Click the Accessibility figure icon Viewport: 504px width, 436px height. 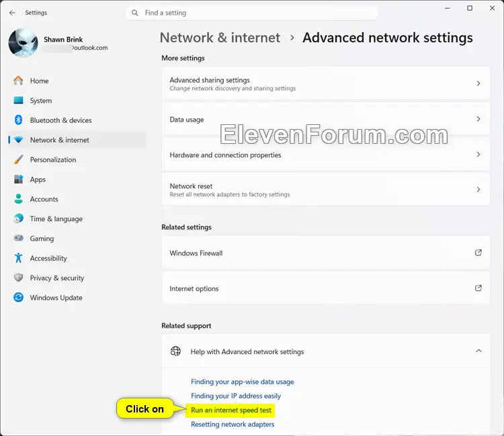coord(18,258)
